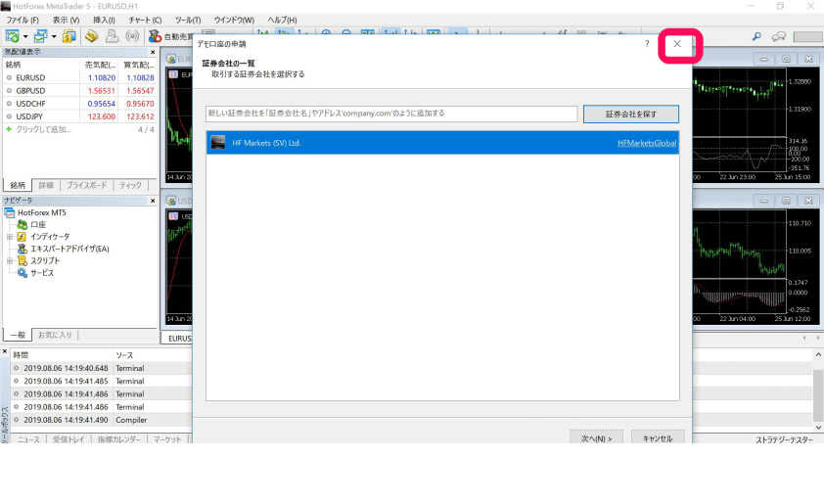Expand the スクリプト tree node

[x=9, y=261]
